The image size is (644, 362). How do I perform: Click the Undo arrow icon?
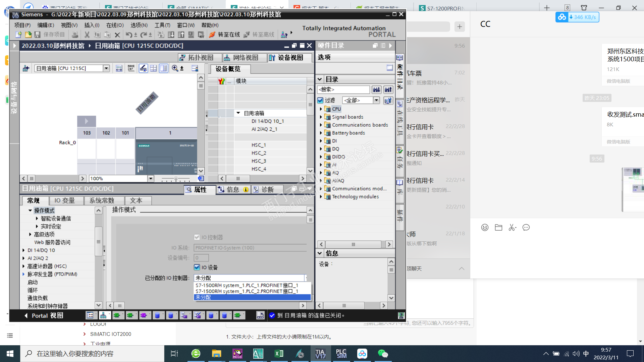(x=129, y=35)
